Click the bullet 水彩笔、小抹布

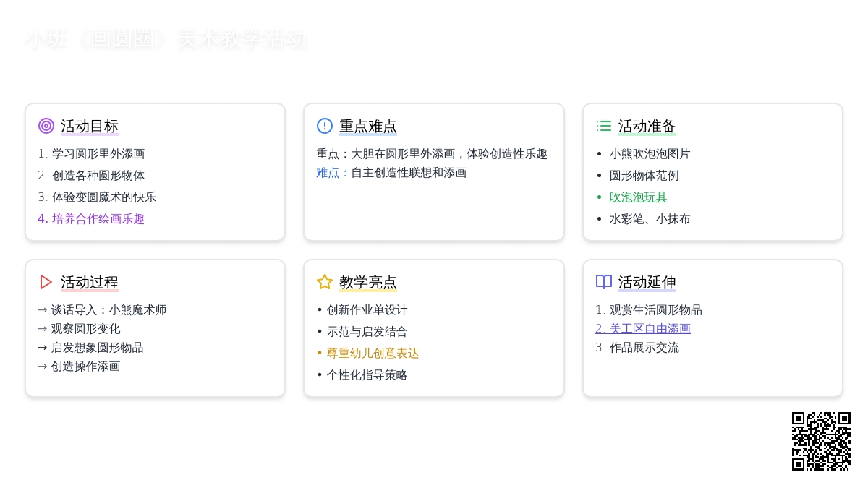650,218
